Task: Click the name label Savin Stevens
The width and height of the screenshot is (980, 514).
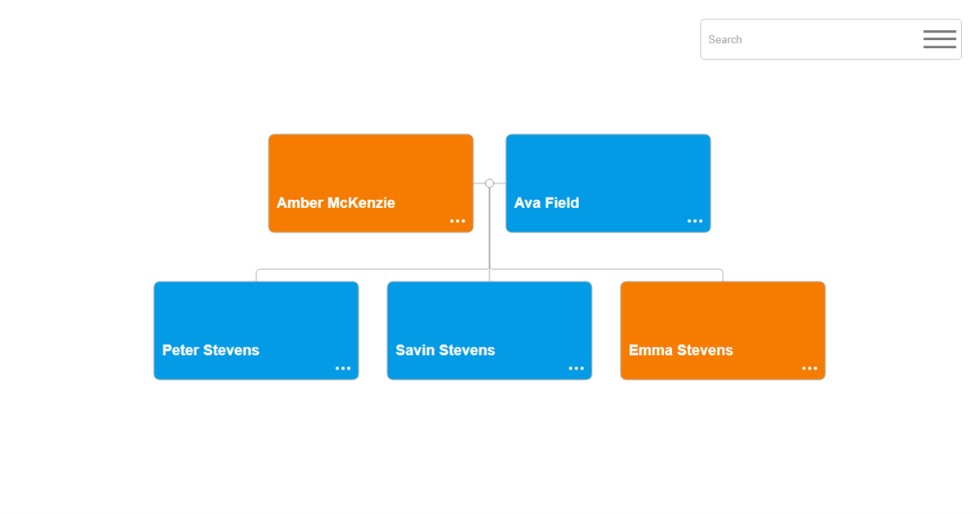Action: [445, 350]
